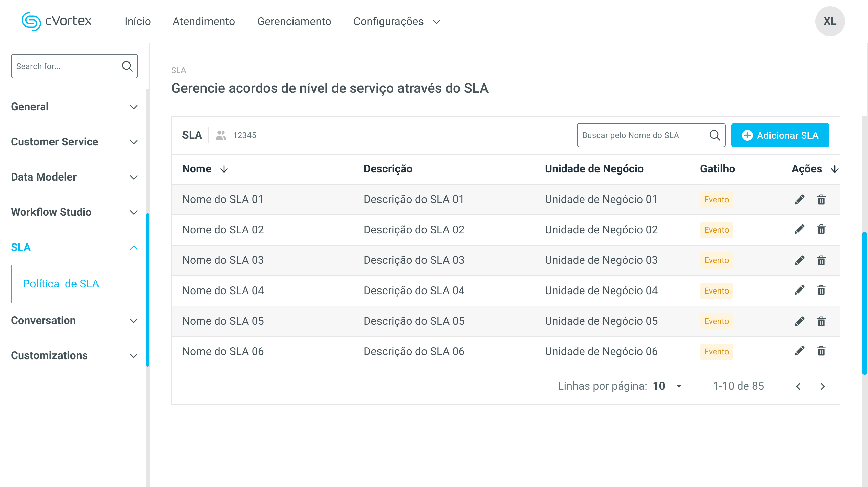
Task: Sort table by Nome arrow
Action: [x=224, y=169]
